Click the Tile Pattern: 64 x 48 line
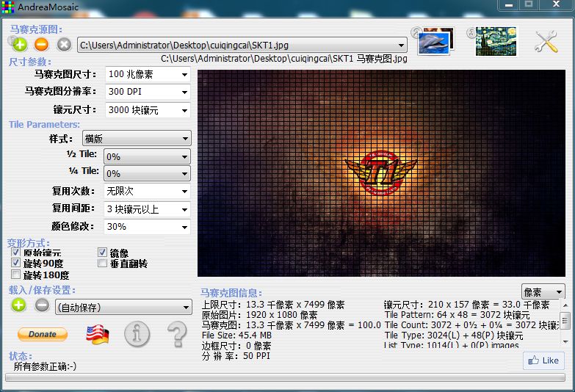This screenshot has width=575, height=392. [x=457, y=315]
